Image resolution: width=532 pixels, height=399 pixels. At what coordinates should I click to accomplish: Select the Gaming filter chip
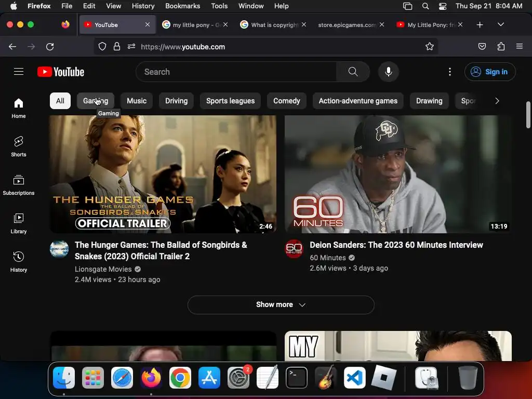pyautogui.click(x=96, y=101)
